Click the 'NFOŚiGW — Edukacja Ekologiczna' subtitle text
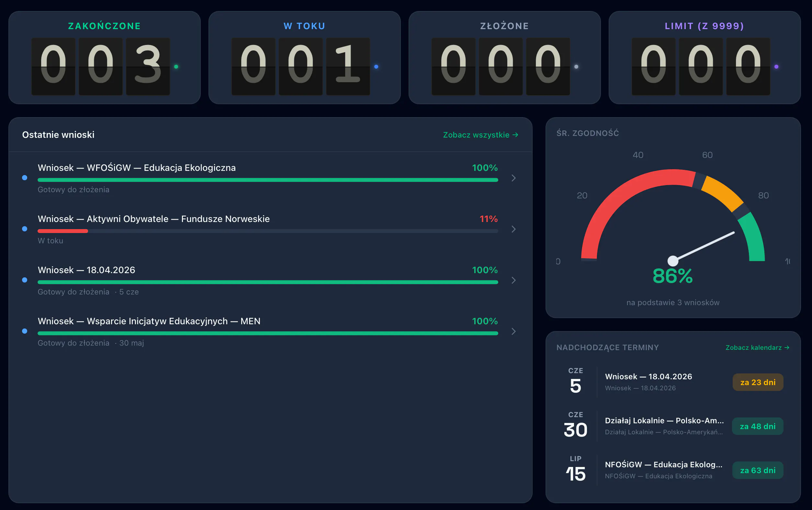The image size is (812, 510). [x=659, y=476]
